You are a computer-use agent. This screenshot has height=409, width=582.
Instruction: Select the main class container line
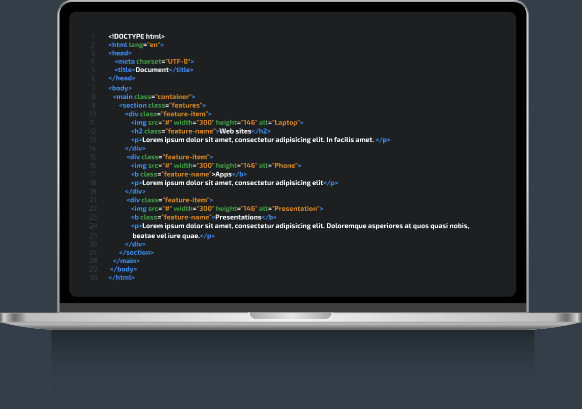154,97
